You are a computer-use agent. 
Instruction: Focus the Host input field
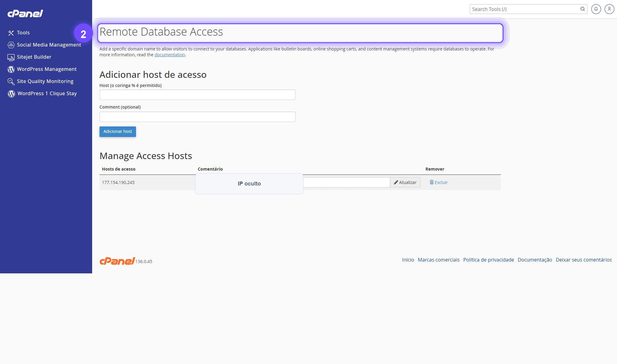[x=197, y=95]
